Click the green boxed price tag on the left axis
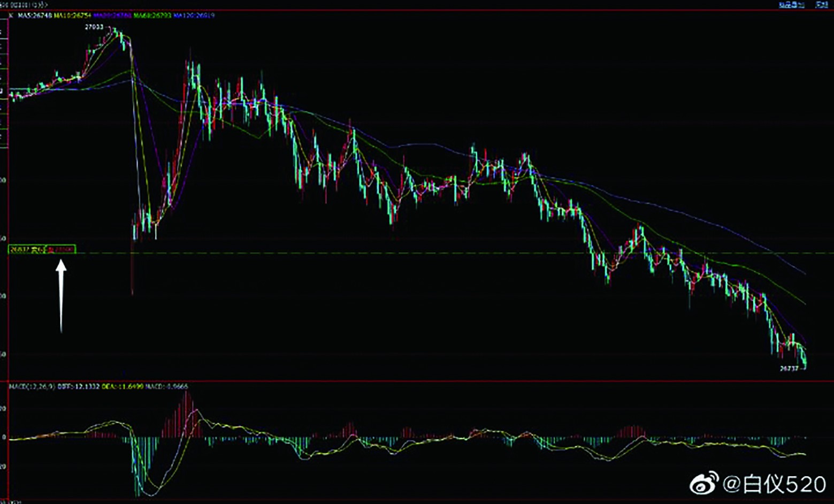This screenshot has height=504, width=834. (x=42, y=249)
